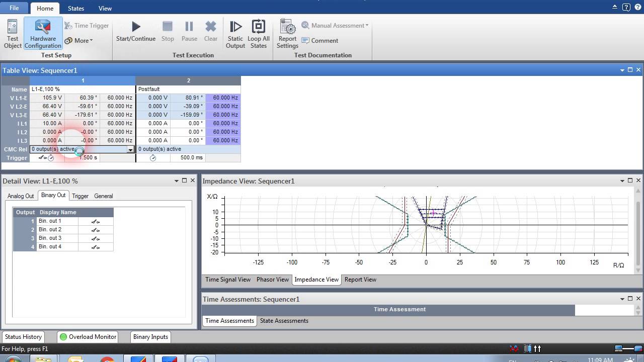The image size is (644, 362).
Task: Switch to Report View tab
Action: click(360, 280)
